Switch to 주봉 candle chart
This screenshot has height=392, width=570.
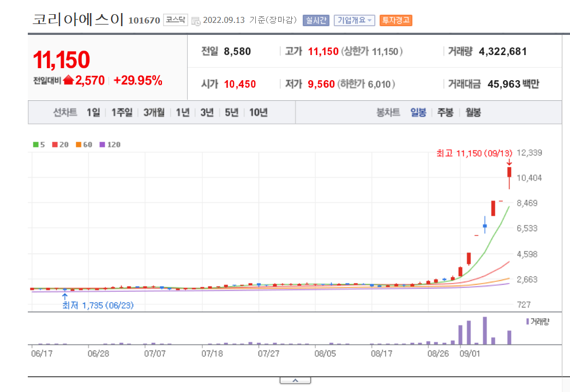[x=445, y=113]
